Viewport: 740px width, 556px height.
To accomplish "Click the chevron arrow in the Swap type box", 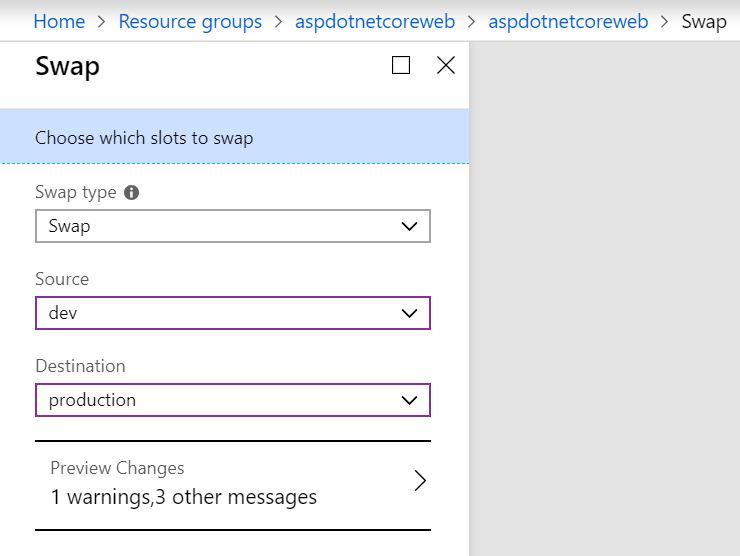I will pos(409,227).
